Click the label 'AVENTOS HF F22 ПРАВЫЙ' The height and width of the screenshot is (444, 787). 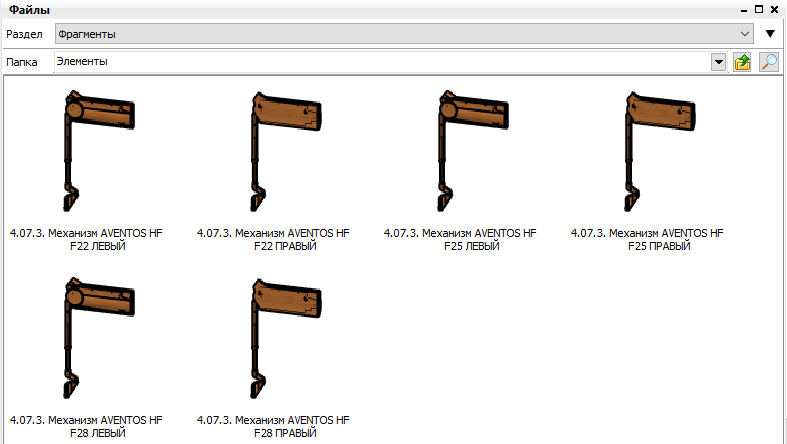(x=273, y=239)
